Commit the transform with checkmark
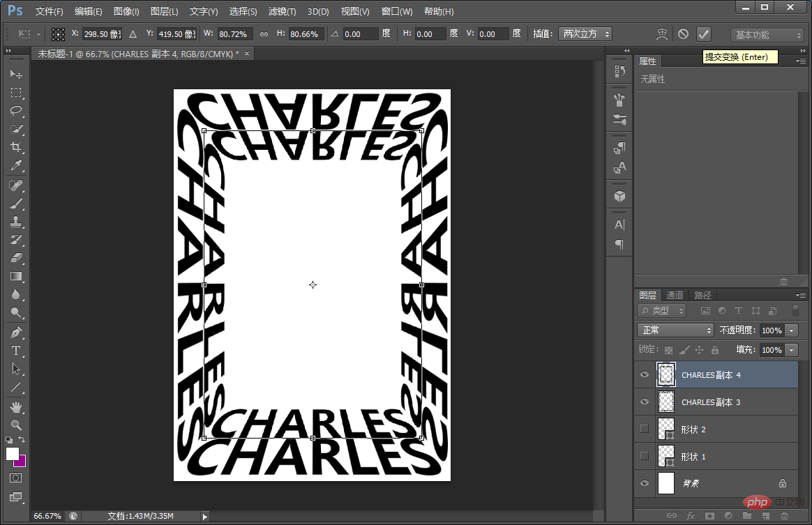This screenshot has height=525, width=812. 703,34
